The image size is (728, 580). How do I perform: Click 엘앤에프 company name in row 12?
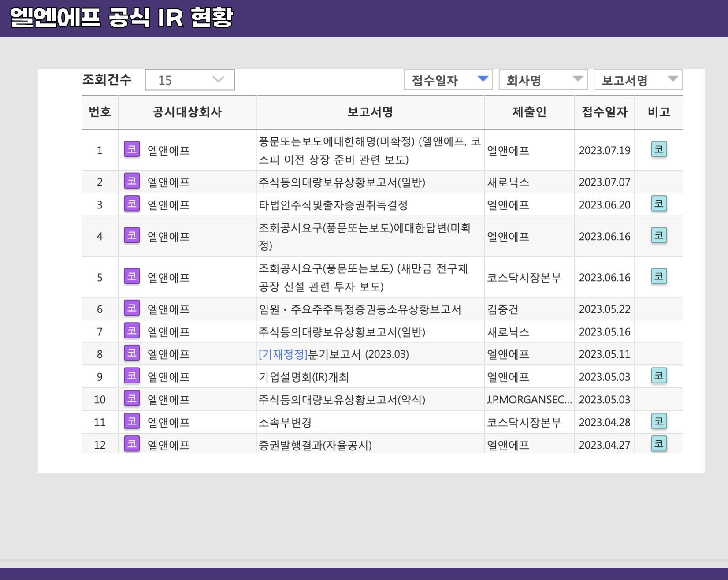[169, 445]
